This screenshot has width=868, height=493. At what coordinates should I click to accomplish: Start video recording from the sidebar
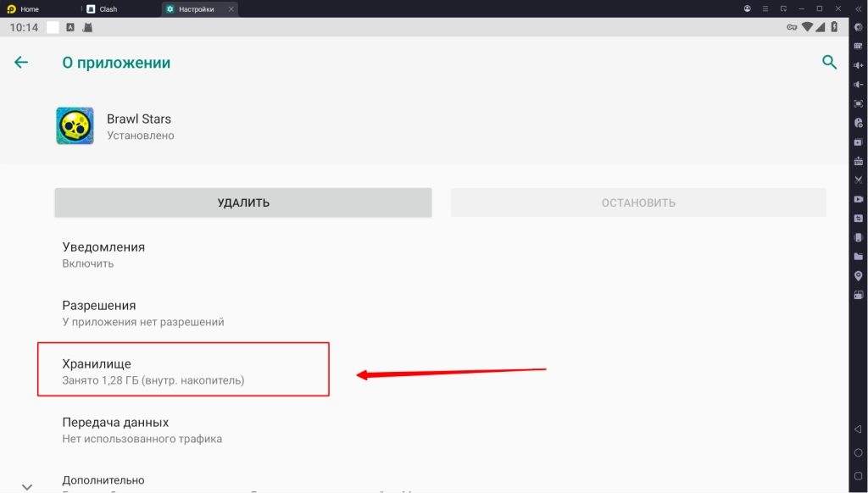pyautogui.click(x=858, y=199)
